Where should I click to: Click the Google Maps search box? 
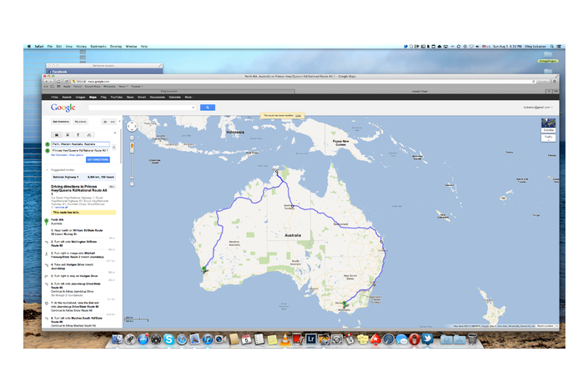[x=140, y=108]
